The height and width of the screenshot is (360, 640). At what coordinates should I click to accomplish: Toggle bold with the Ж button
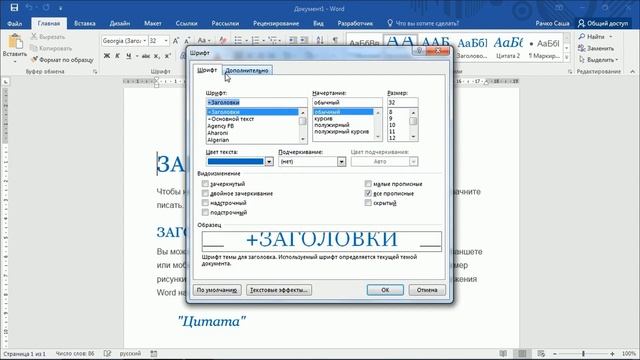(x=107, y=56)
